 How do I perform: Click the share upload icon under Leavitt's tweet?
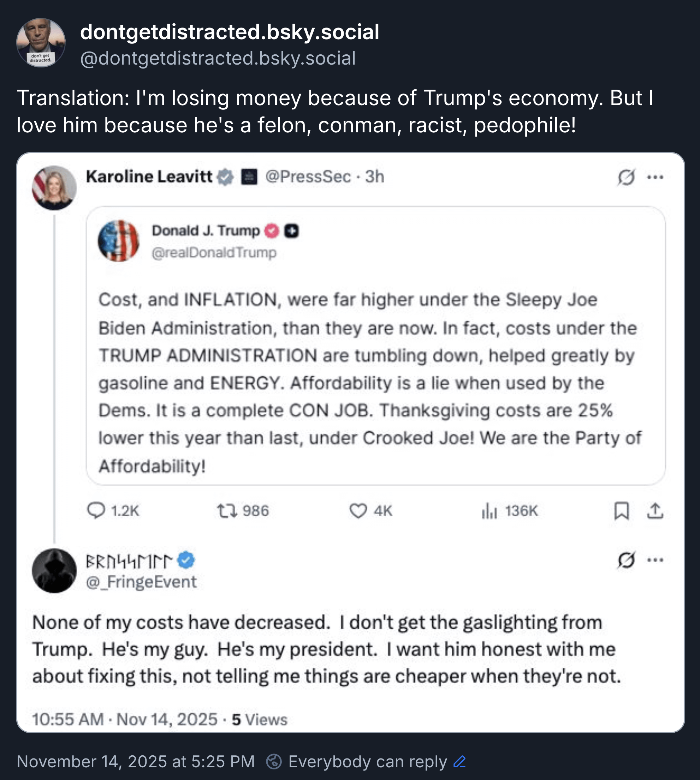pos(655,511)
